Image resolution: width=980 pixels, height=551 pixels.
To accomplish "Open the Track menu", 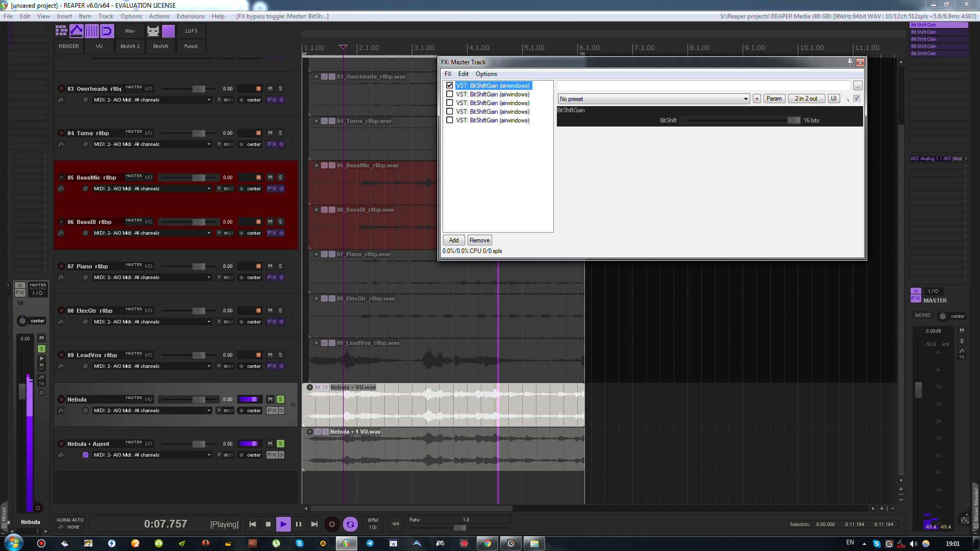I will 106,16.
